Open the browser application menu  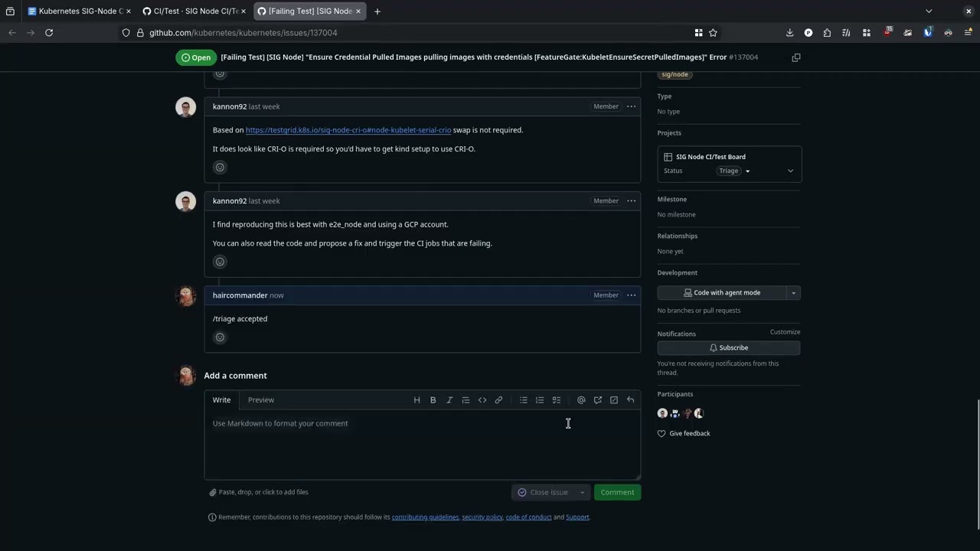coord(969,33)
